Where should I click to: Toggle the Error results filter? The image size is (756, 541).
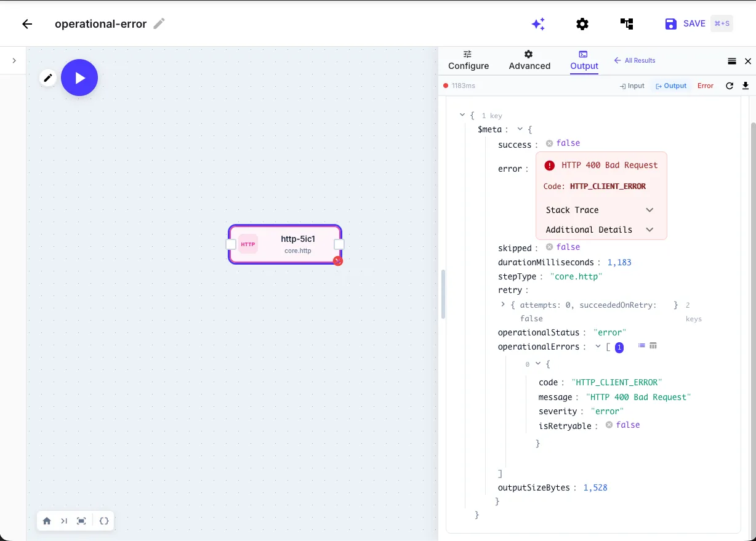[x=706, y=86]
